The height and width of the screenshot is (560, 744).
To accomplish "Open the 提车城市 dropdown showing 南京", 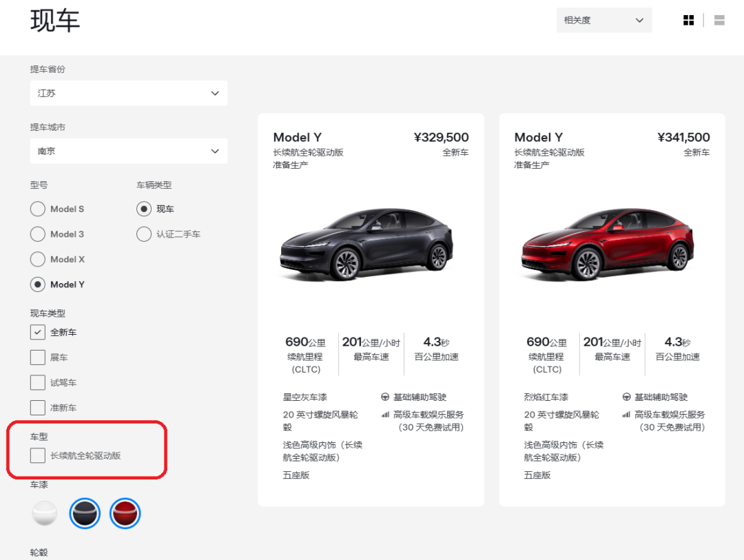I will [x=129, y=151].
